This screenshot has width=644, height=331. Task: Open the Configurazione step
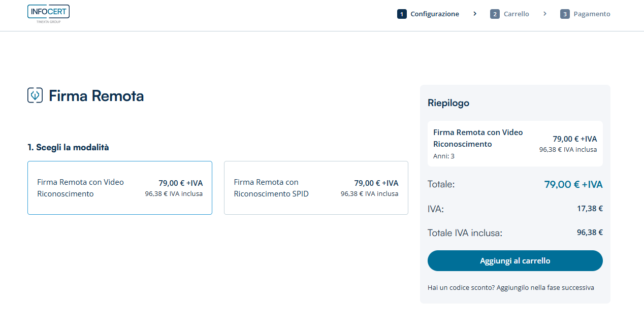(x=434, y=14)
